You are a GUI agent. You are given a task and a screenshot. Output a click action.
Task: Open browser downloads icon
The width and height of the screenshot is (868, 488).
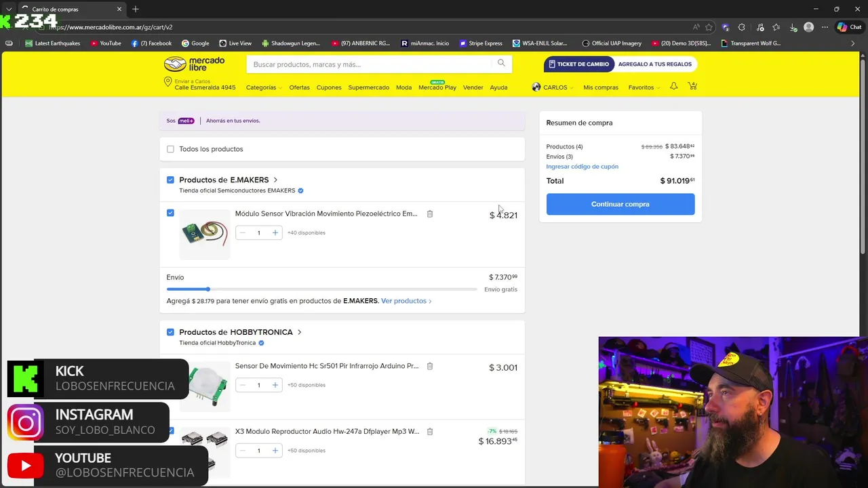pyautogui.click(x=793, y=27)
